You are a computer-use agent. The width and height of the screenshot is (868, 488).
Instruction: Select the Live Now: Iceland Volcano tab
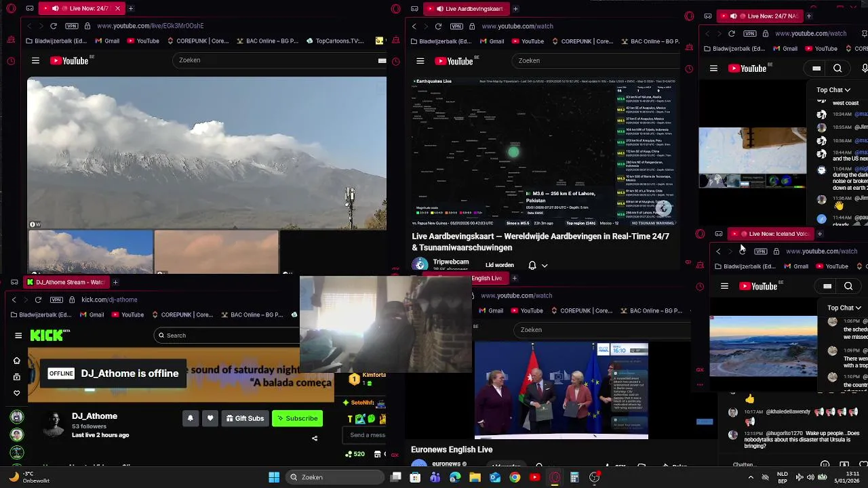771,234
